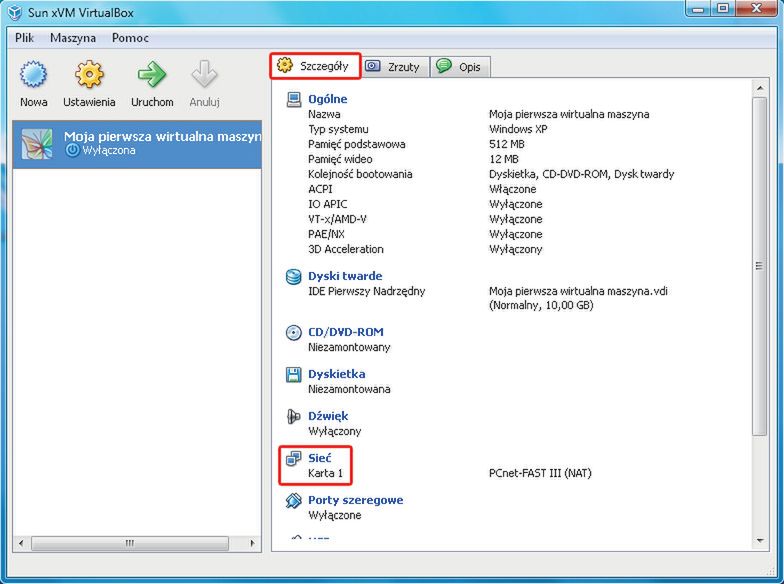
Task: Click the 'PCnet-FAST III (NAT)' value
Action: (x=540, y=473)
